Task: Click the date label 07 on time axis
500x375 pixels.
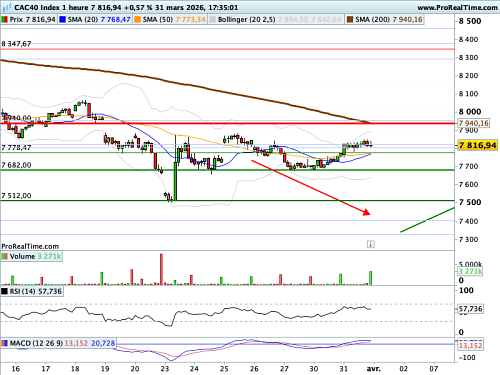Action: (433, 369)
